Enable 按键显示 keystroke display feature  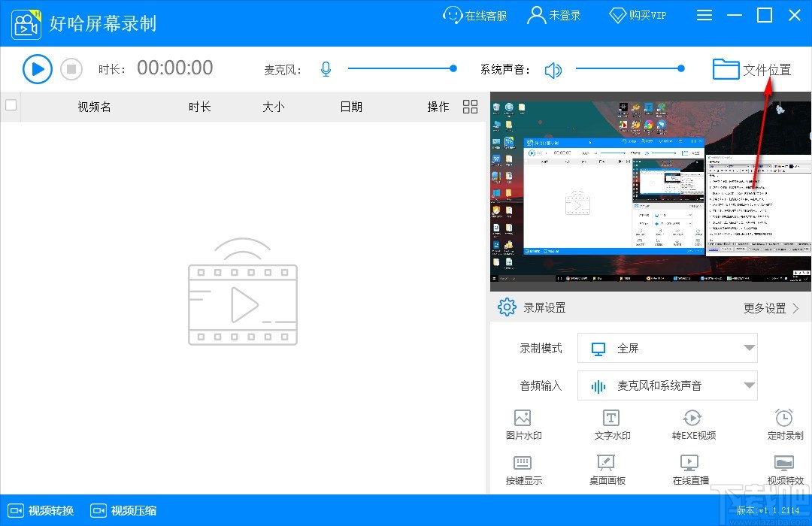point(523,470)
